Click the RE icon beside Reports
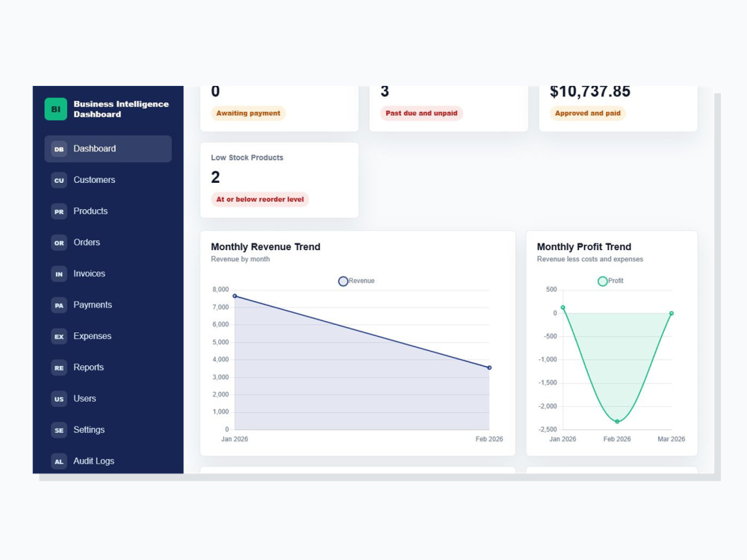Viewport: 747px width, 560px height. click(59, 367)
